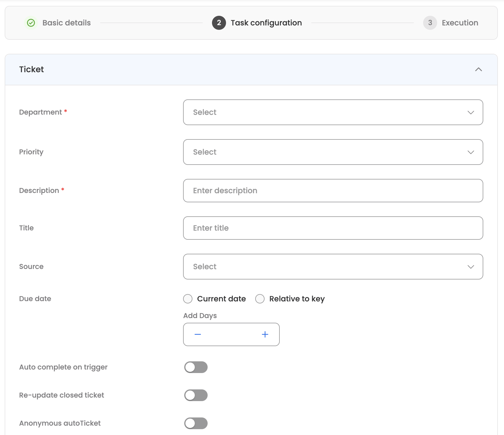The height and width of the screenshot is (435, 504).
Task: Collapse the Ticket section with chevron
Action: coord(478,70)
